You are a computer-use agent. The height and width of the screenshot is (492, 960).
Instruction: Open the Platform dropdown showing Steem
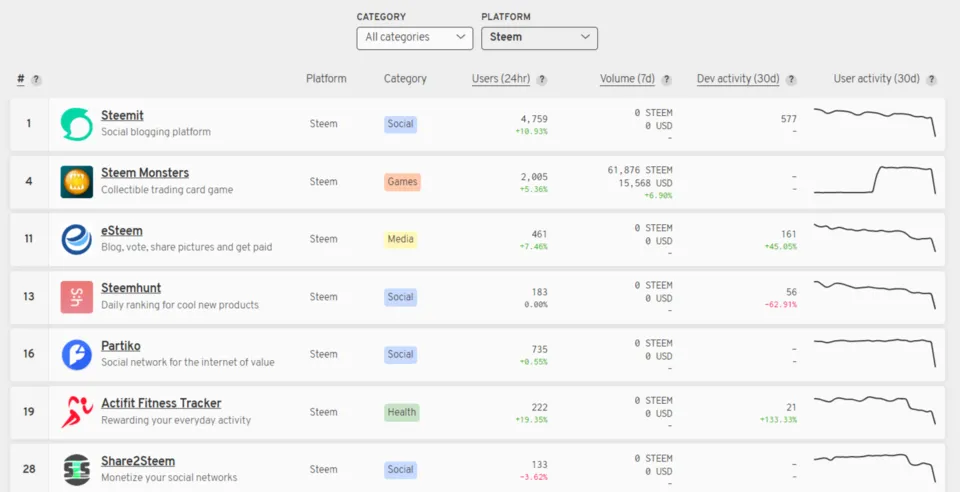pyautogui.click(x=539, y=38)
